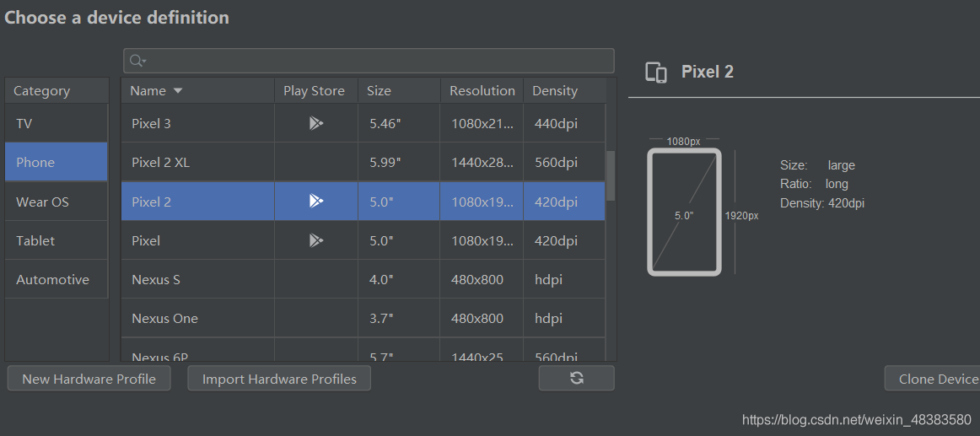Select the Wear OS category
Viewport: 980px width, 436px height.
57,202
